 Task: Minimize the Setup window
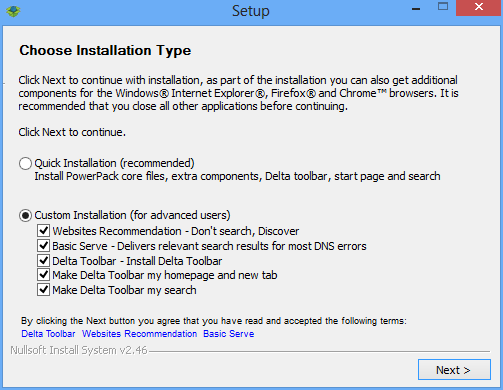(x=416, y=9)
